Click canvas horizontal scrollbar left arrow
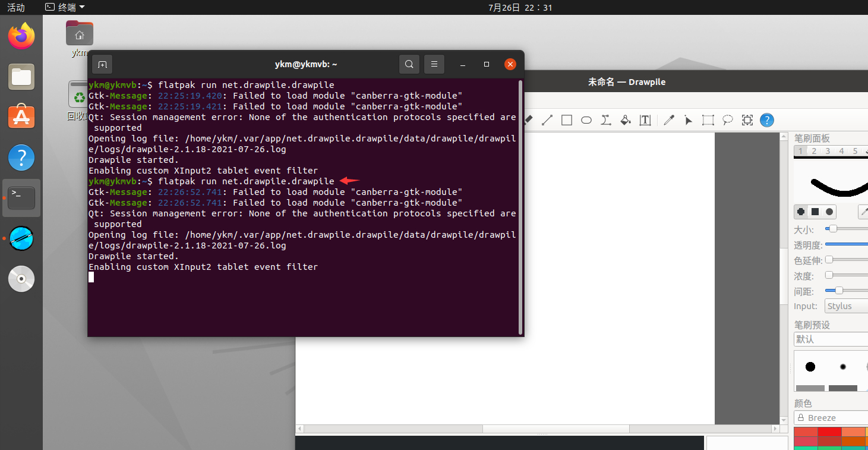The height and width of the screenshot is (450, 868). (x=299, y=429)
